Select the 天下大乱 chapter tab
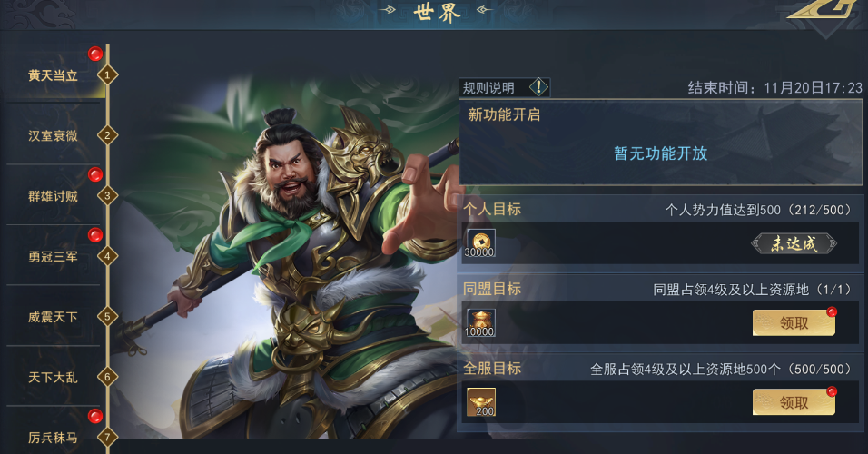Viewport: 868px width, 454px height. click(54, 377)
